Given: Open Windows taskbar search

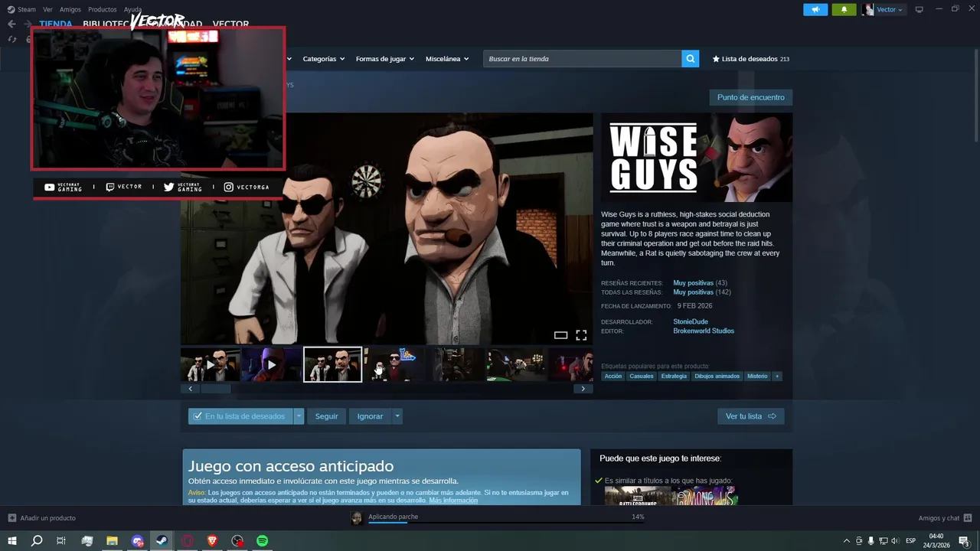Looking at the screenshot, I should [x=37, y=541].
